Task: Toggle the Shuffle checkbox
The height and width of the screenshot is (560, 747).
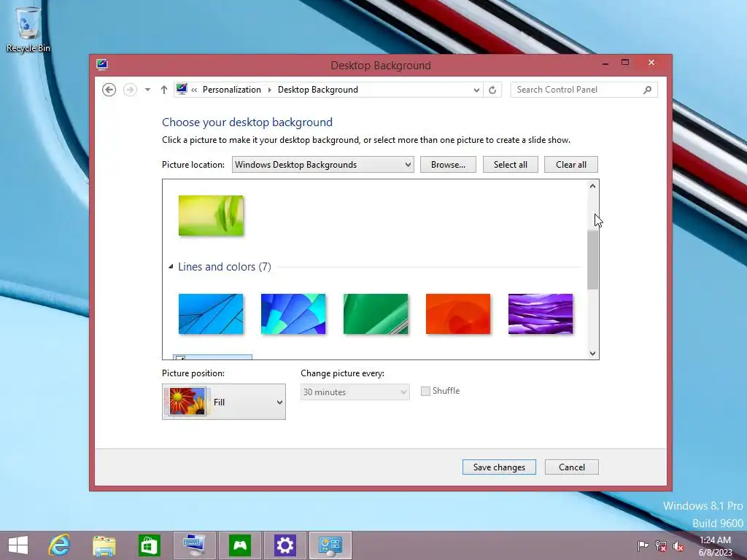Action: 425,391
